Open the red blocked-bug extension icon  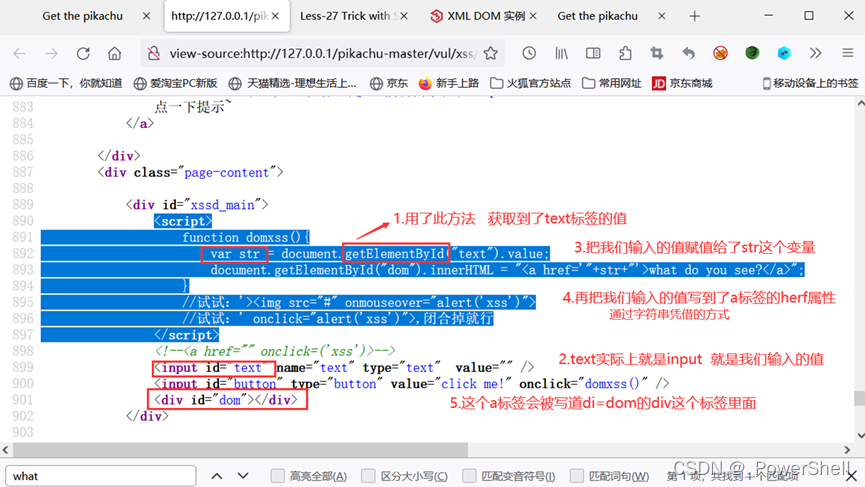coord(720,53)
